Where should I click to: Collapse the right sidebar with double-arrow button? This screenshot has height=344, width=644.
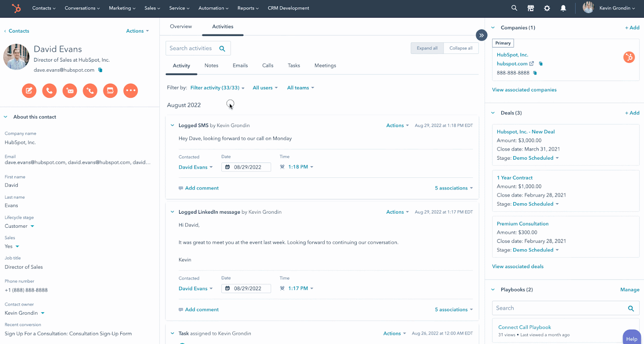(481, 35)
